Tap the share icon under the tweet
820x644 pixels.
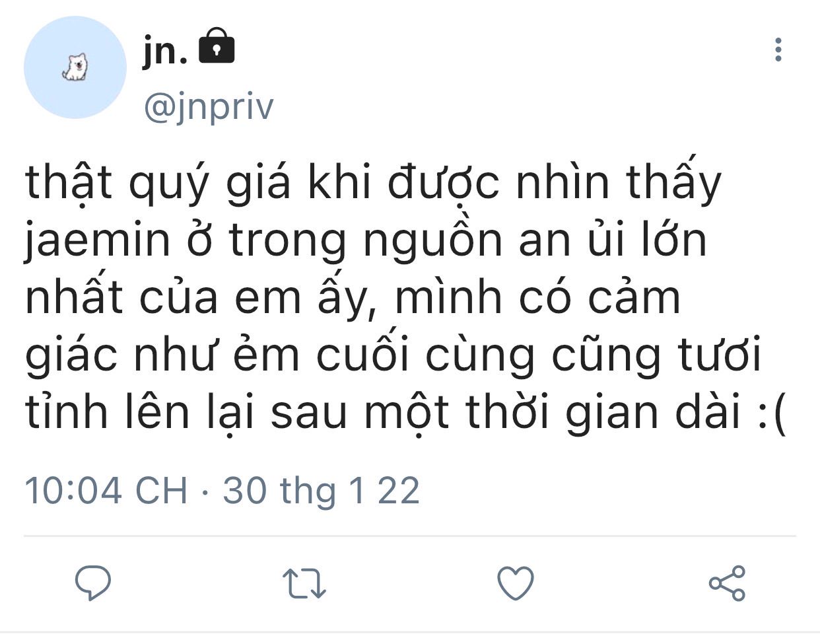tap(727, 583)
